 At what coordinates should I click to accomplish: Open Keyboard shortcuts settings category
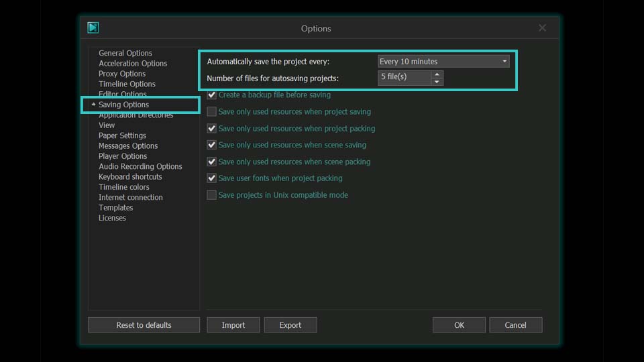tap(130, 177)
